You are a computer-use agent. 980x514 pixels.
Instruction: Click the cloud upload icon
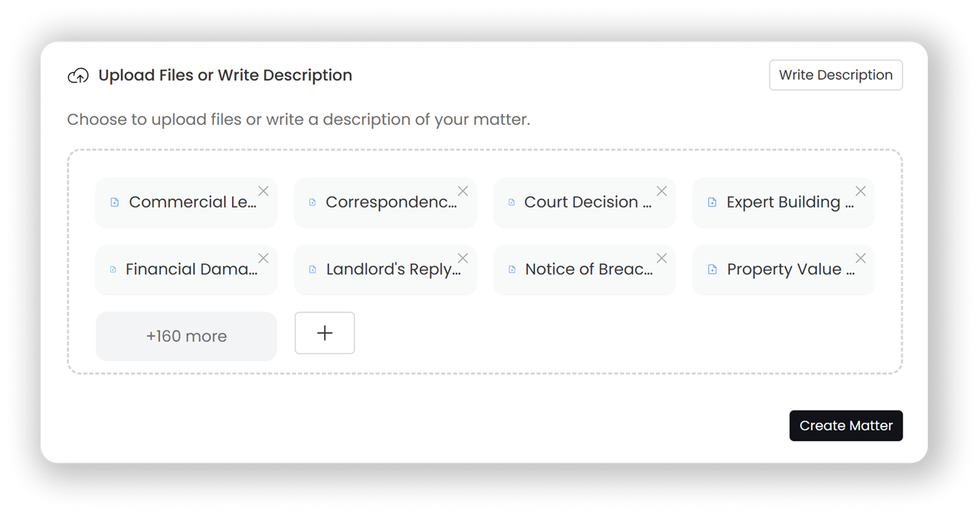tap(78, 76)
